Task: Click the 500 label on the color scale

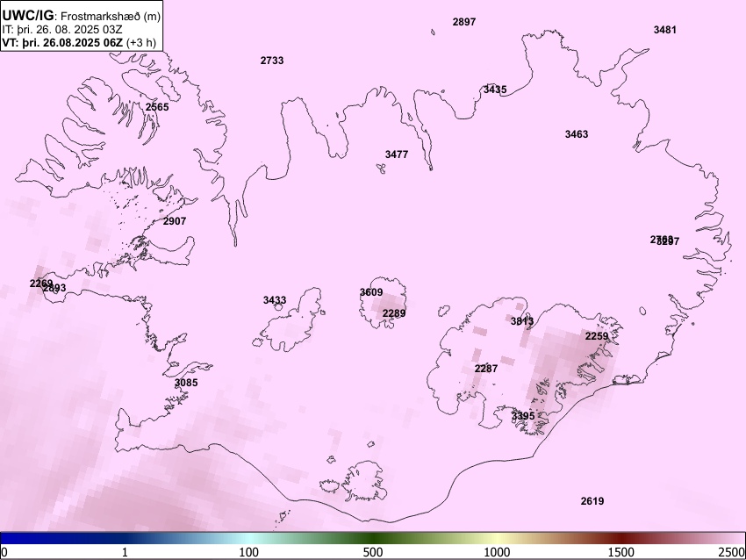Action: point(373,552)
